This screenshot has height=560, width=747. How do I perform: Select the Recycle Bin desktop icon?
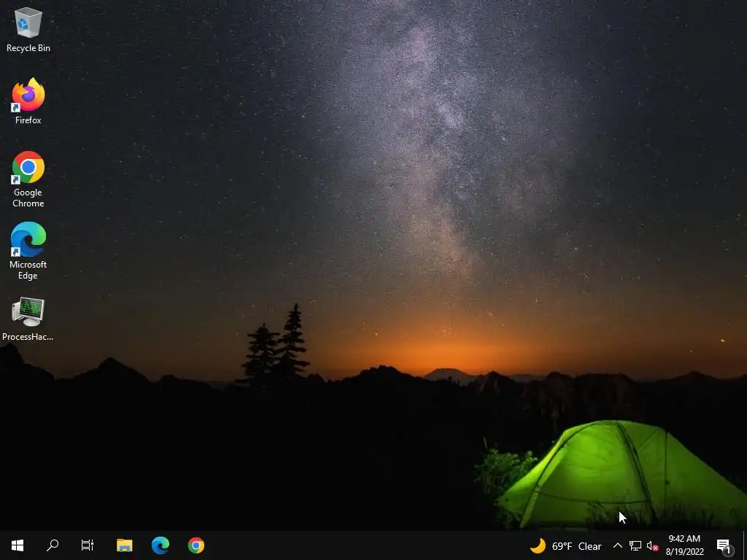click(x=28, y=29)
